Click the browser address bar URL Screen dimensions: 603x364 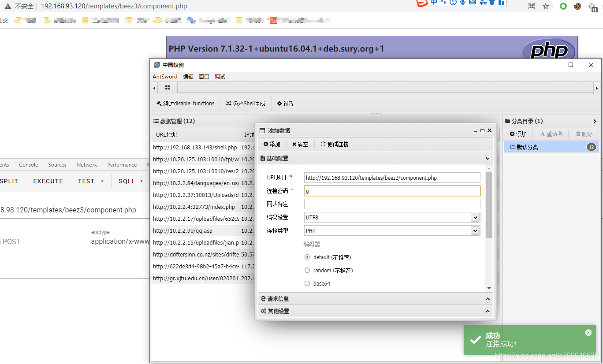point(114,6)
